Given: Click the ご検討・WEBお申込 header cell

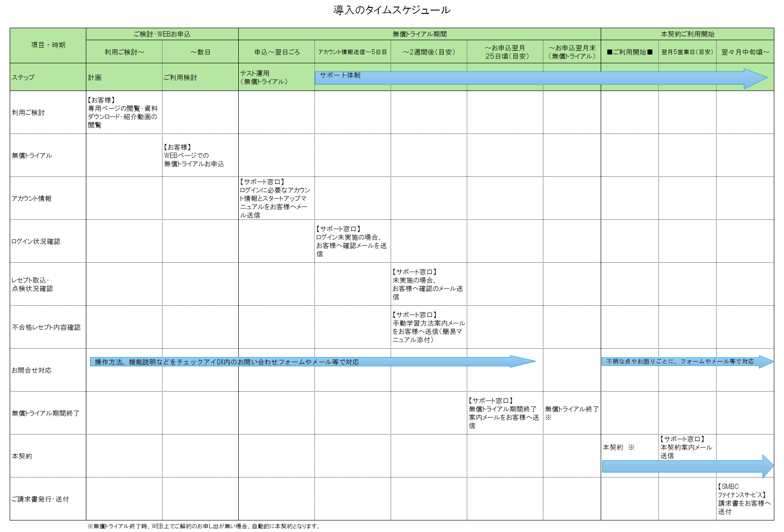Looking at the screenshot, I should [162, 34].
